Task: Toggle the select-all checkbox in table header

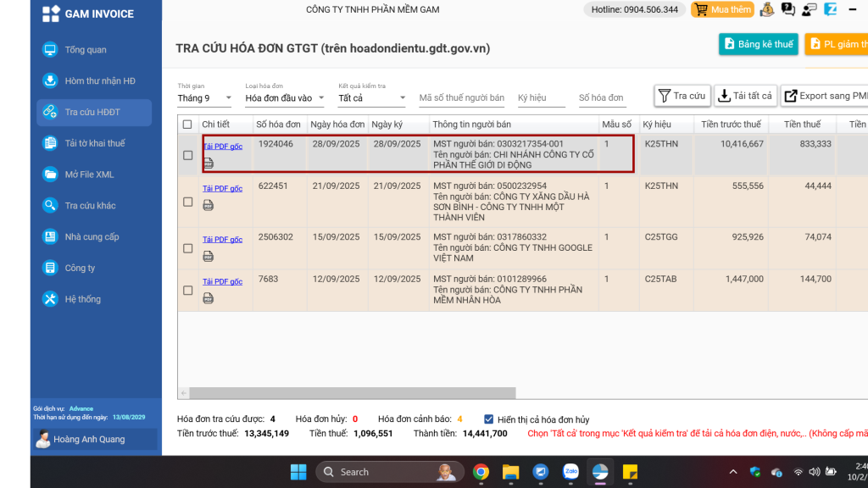Action: [x=187, y=125]
